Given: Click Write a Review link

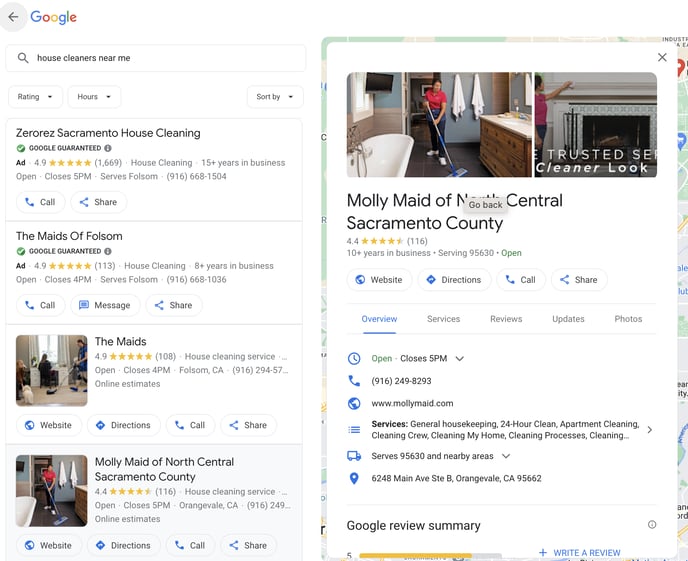Looking at the screenshot, I should point(579,552).
